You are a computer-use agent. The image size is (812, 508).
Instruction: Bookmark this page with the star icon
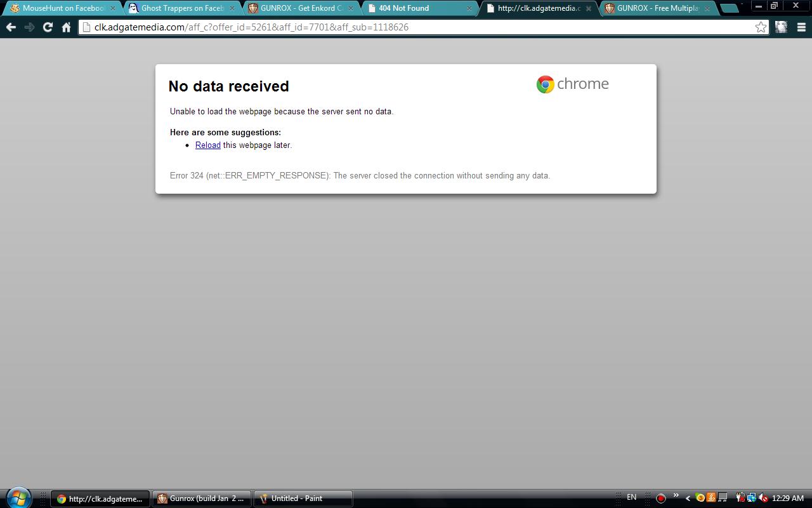(760, 27)
